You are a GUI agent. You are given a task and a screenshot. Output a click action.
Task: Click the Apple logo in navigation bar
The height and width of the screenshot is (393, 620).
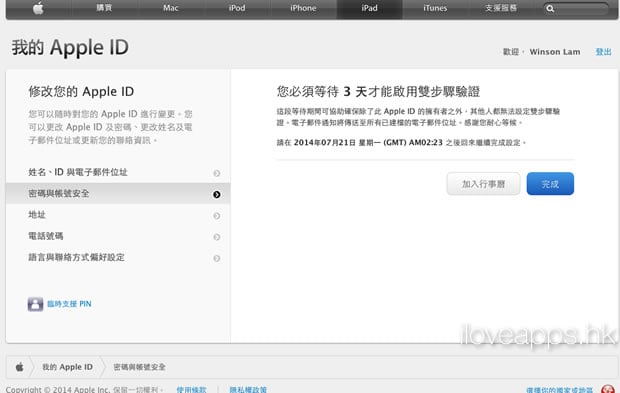pos(38,8)
